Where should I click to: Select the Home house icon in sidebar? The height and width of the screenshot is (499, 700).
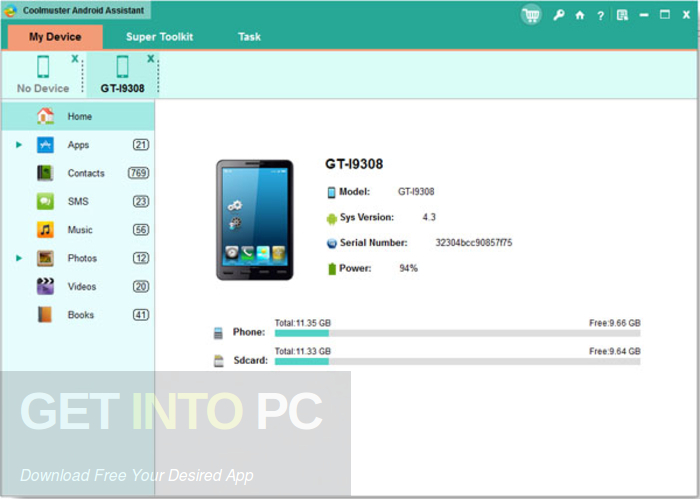coord(45,116)
